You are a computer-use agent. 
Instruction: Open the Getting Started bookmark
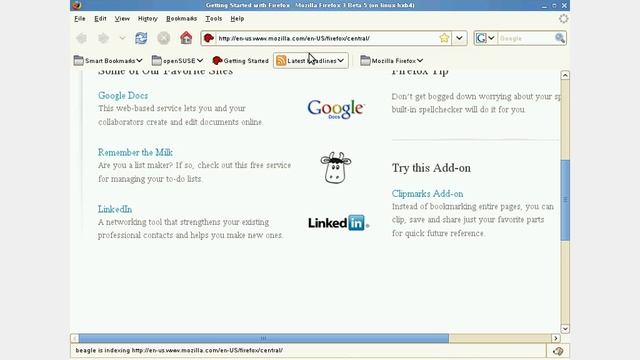tap(240, 60)
